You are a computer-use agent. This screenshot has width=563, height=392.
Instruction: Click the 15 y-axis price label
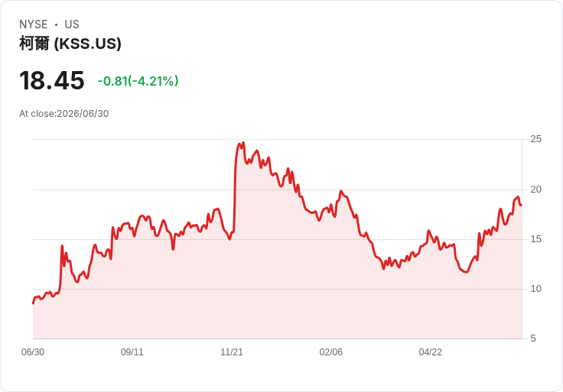coord(535,239)
